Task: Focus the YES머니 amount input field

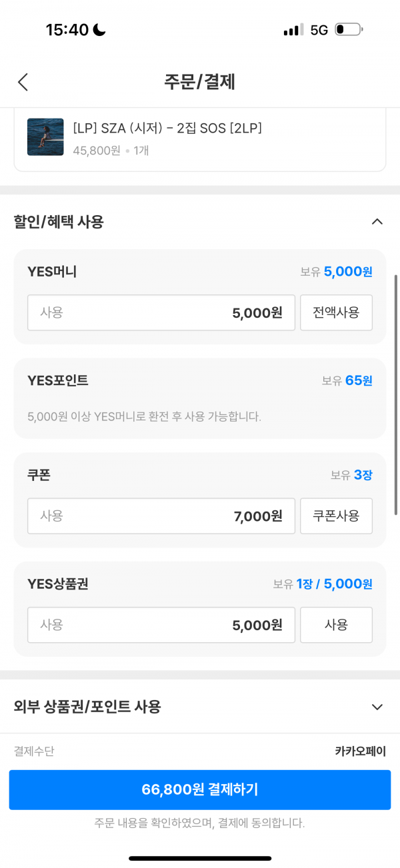Action: coord(161,312)
